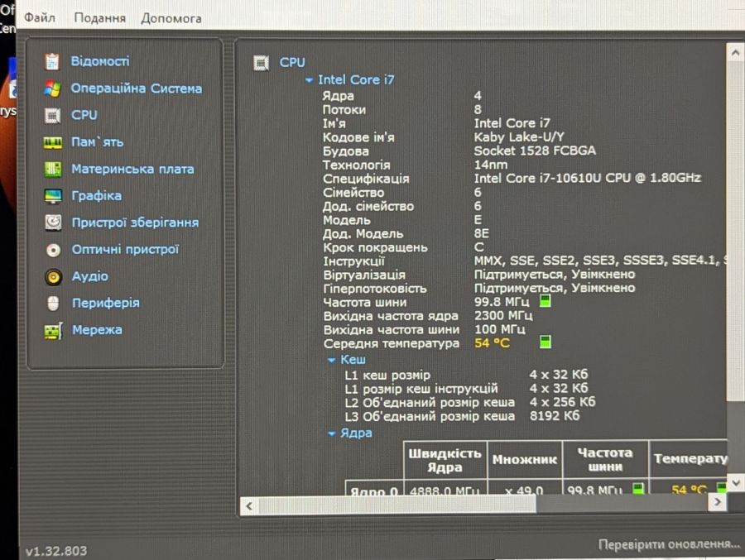Viewport: 745px width, 560px height.
Task: Open Мережа section
Action: [x=97, y=330]
